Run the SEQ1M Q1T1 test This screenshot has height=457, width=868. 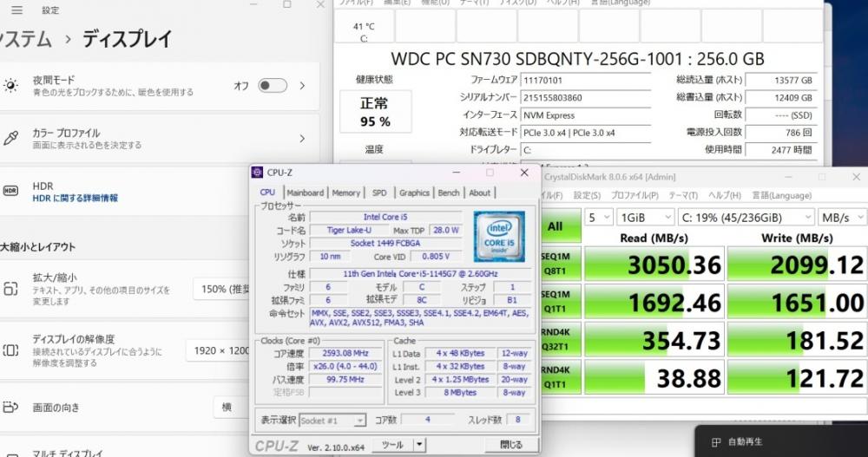pyautogui.click(x=562, y=302)
